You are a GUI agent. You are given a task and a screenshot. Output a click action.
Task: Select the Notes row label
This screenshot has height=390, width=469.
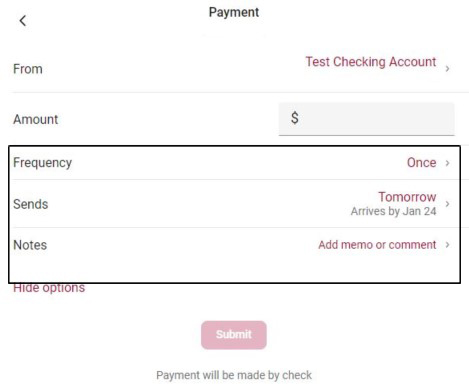click(x=30, y=245)
